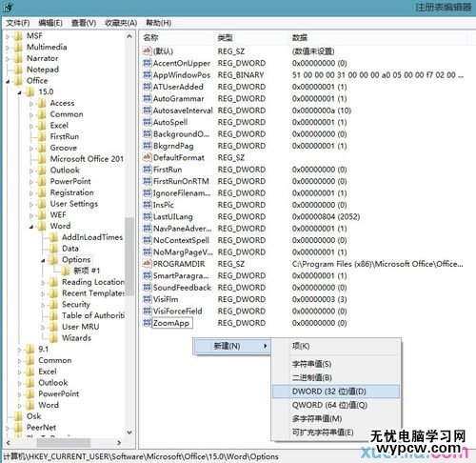476x463 pixels.
Task: Click the ZoomApp value icon
Action: pos(147,323)
